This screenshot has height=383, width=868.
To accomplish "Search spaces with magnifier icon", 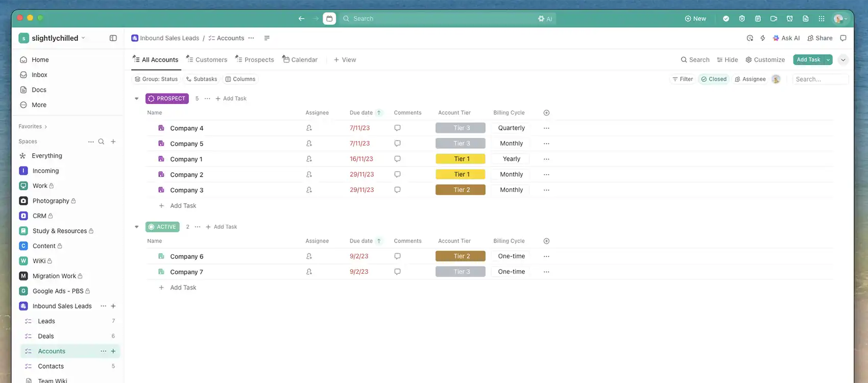I will coord(101,141).
